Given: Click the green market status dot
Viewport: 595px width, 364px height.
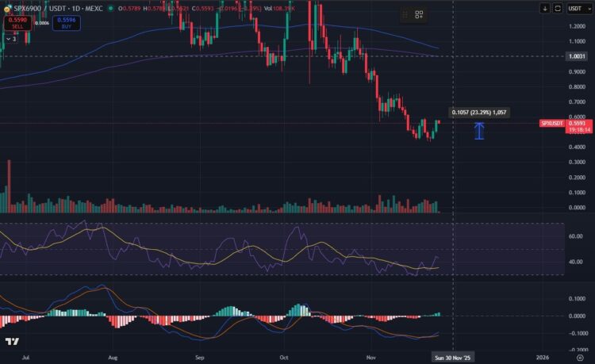Looking at the screenshot, I should click(x=111, y=9).
